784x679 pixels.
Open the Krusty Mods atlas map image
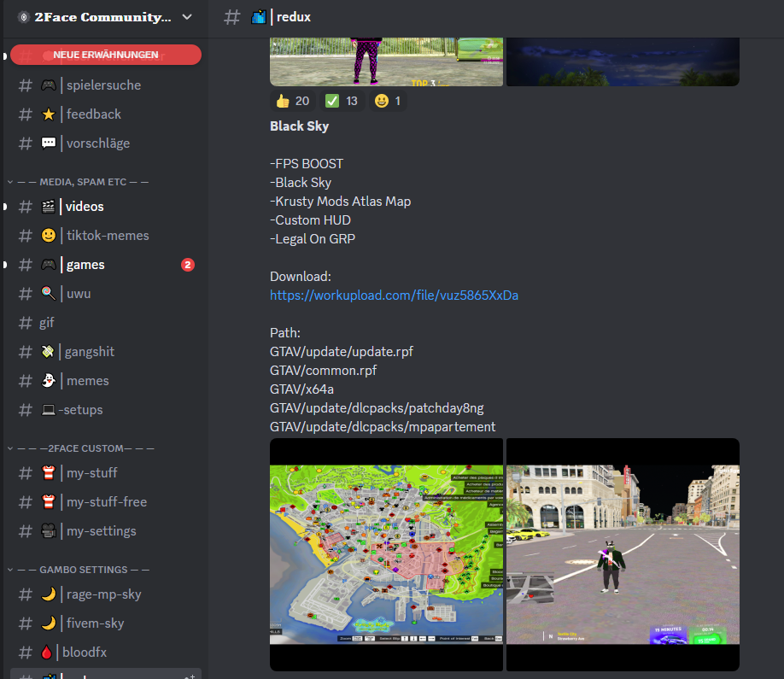click(x=387, y=554)
